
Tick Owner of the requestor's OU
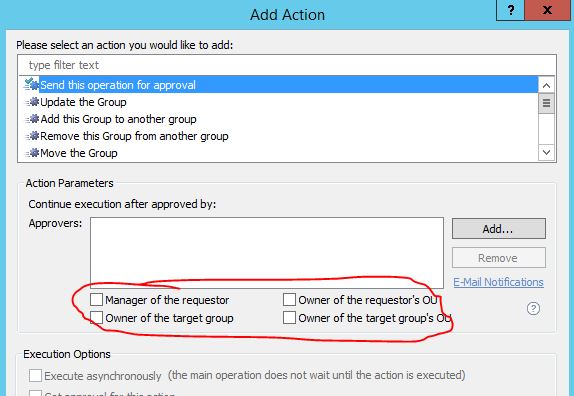[289, 300]
